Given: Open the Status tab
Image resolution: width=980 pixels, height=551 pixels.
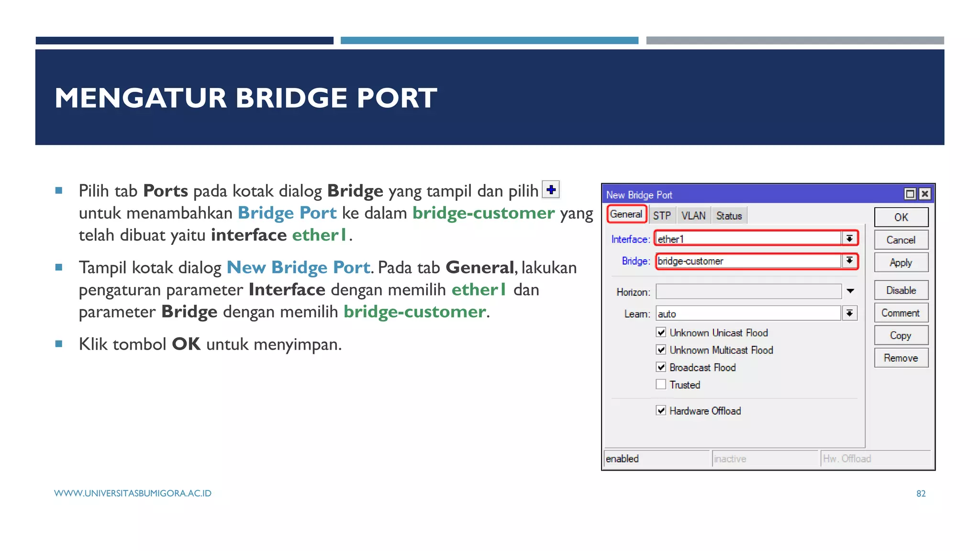Looking at the screenshot, I should click(x=729, y=216).
